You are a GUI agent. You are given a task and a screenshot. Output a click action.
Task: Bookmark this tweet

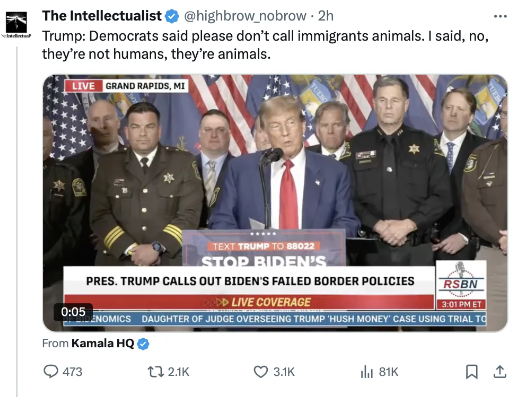pos(472,372)
